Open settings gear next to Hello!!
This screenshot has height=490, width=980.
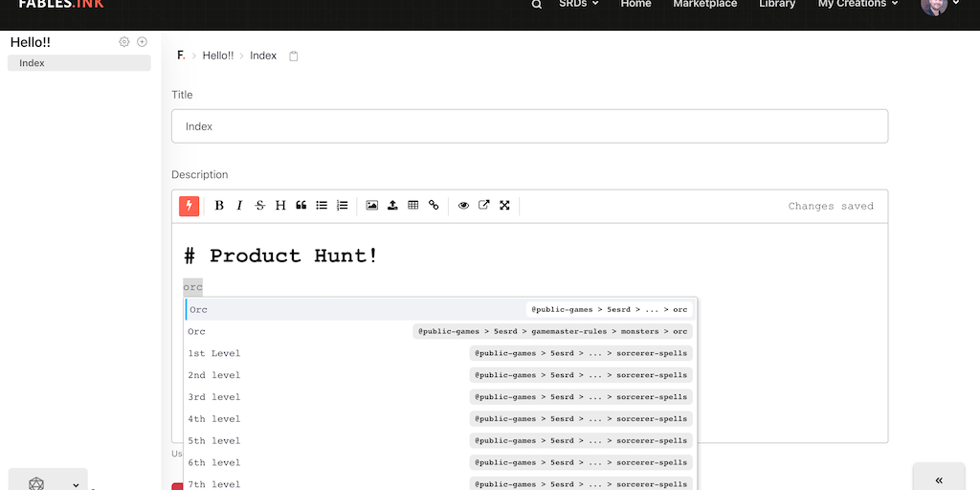click(x=124, y=42)
